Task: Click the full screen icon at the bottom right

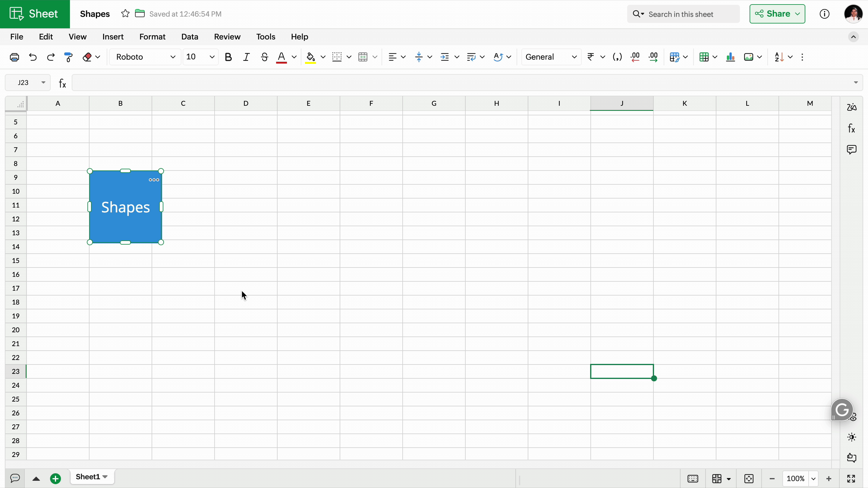Action: [851, 479]
